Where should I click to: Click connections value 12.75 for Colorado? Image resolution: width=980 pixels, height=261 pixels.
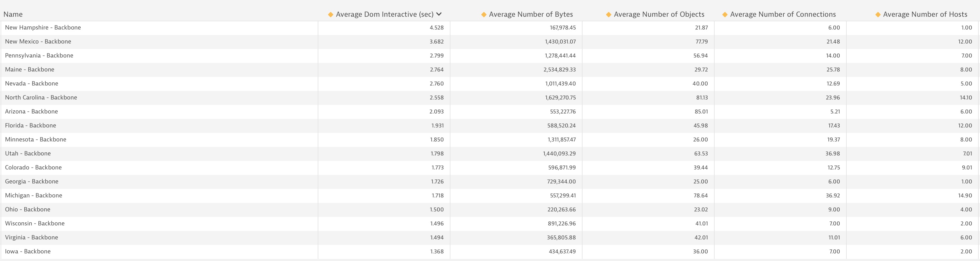click(x=833, y=167)
